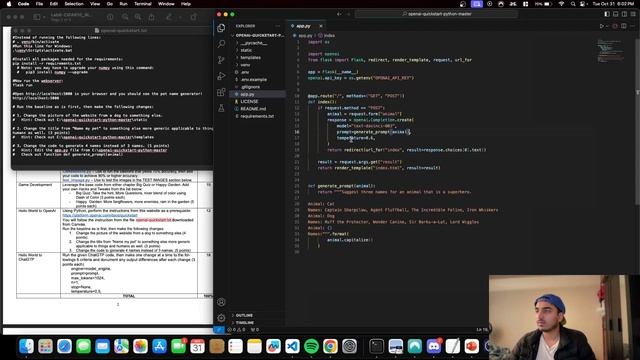
Task: Customize layout icon in VS Code title bar
Action: 633,14
